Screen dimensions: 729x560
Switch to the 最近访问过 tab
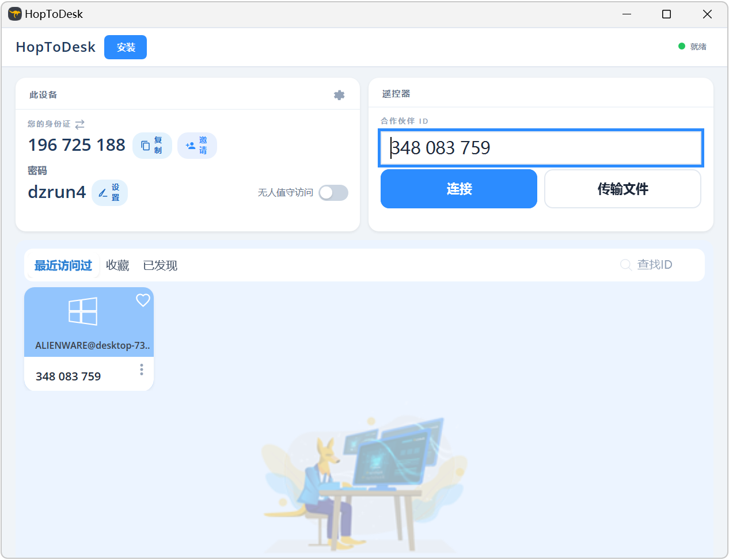tap(63, 265)
